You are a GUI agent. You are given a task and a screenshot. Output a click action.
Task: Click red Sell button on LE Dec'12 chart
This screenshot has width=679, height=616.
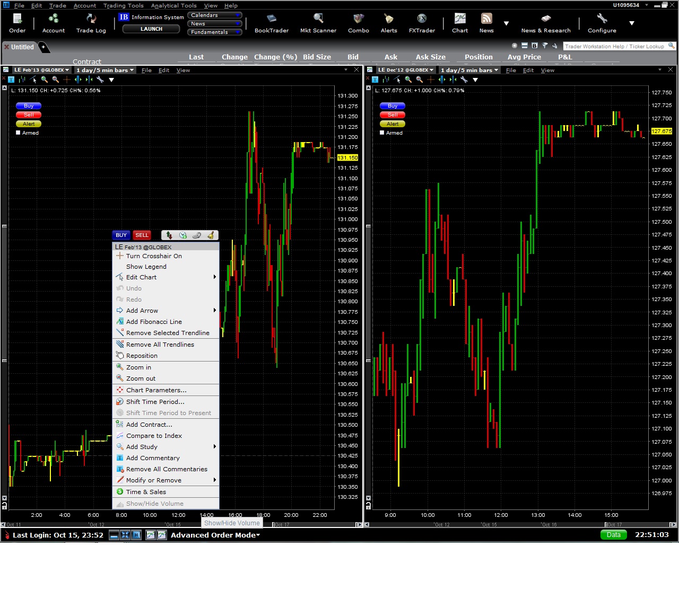pos(393,115)
